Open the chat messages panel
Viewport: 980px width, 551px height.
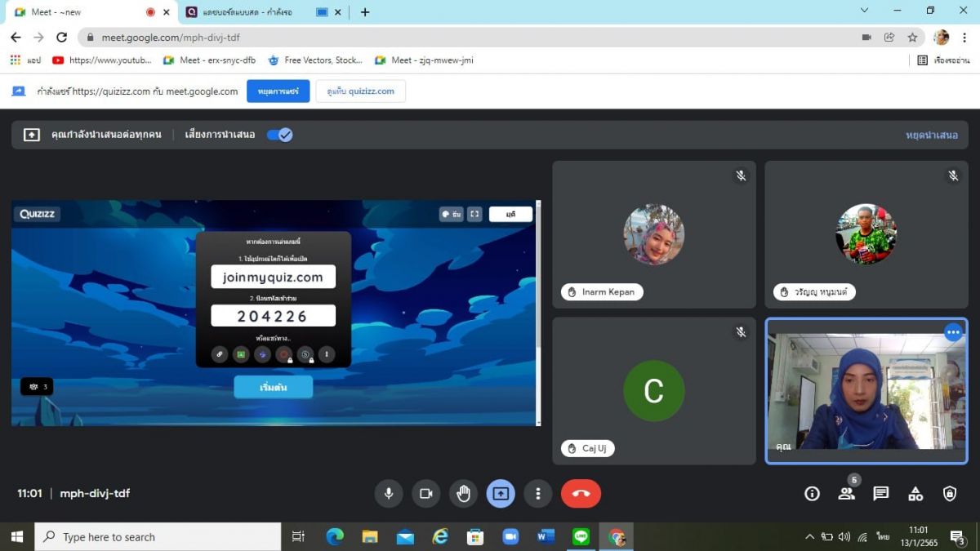[x=880, y=493]
